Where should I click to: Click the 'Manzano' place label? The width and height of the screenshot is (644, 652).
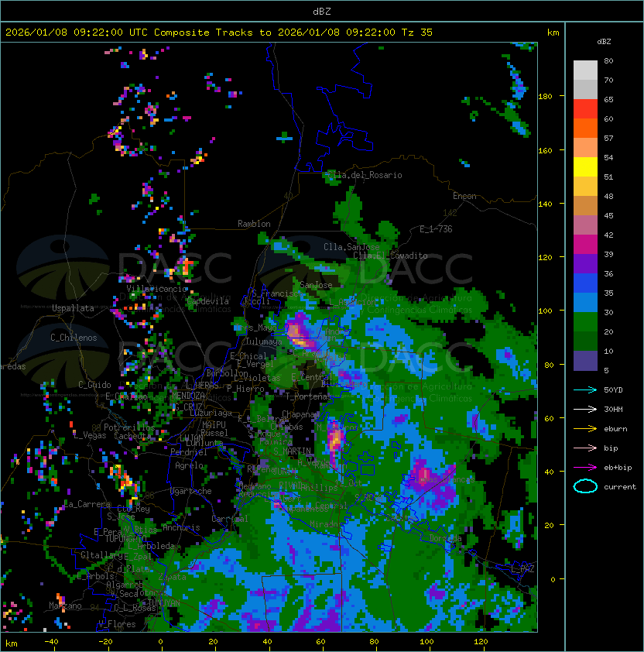coord(65,606)
